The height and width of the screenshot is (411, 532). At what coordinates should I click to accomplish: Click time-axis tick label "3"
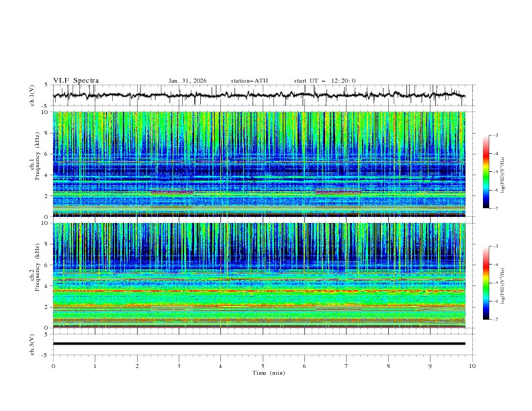click(x=179, y=366)
